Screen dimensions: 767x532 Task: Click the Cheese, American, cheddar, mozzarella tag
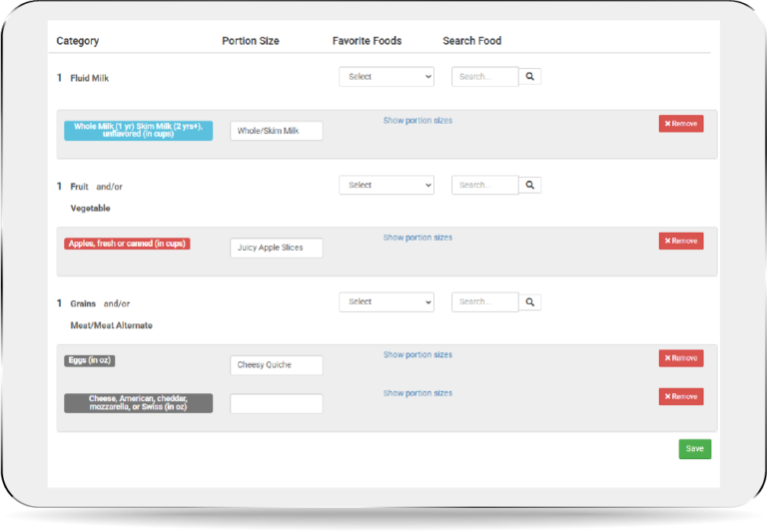pyautogui.click(x=139, y=403)
